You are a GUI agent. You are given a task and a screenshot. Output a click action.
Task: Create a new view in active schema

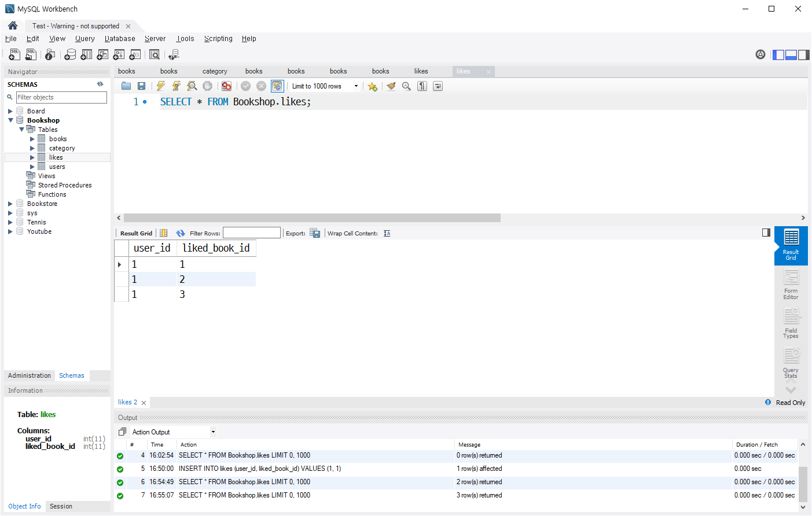point(102,54)
